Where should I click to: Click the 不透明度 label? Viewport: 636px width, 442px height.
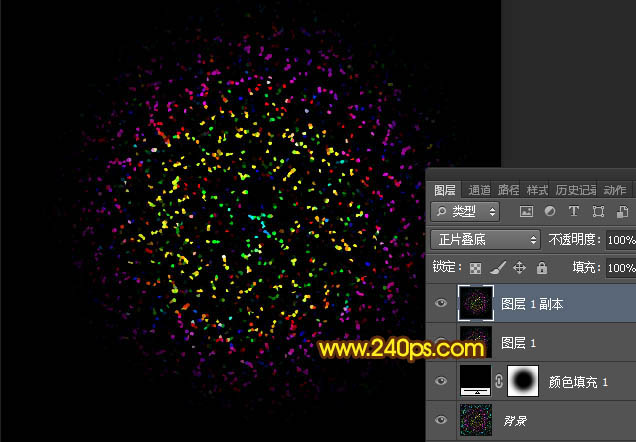click(x=574, y=240)
